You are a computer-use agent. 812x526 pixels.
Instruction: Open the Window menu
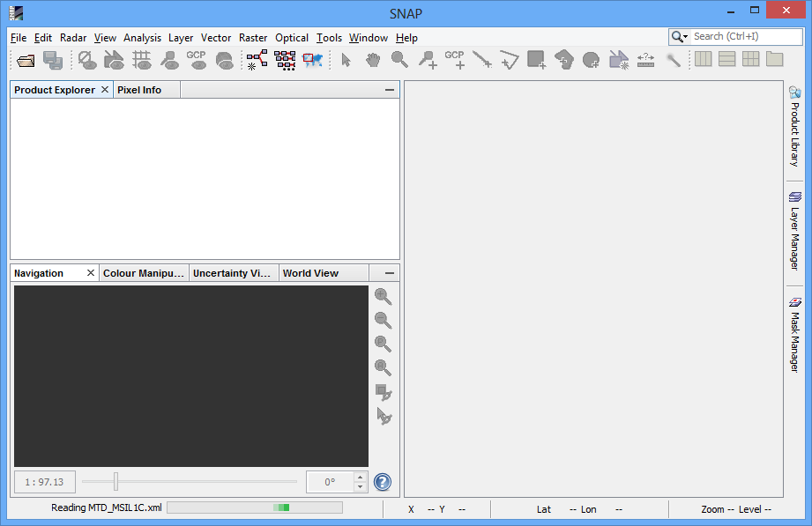tap(369, 38)
